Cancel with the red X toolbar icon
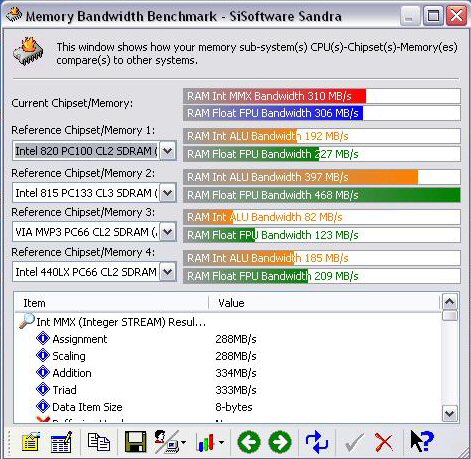 [384, 442]
